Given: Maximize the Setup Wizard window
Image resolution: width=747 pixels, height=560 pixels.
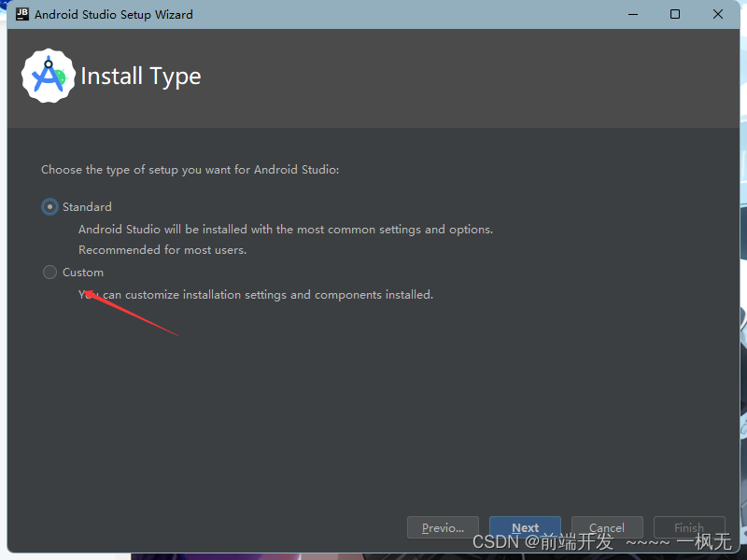Looking at the screenshot, I should (674, 14).
